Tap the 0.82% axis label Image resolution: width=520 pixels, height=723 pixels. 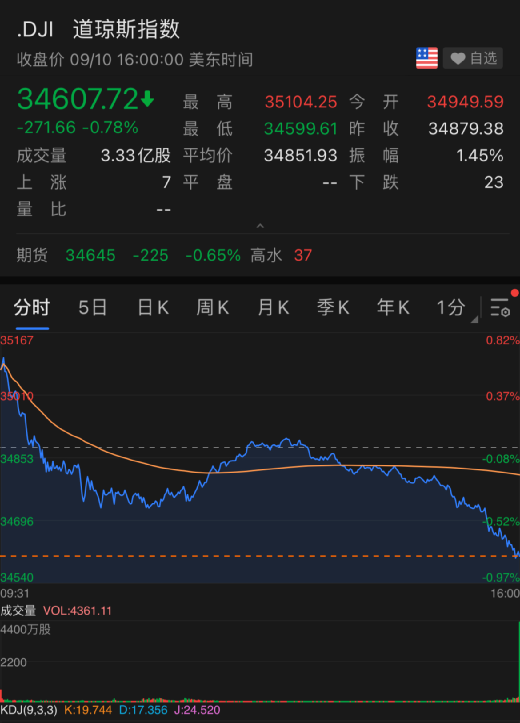pos(502,340)
